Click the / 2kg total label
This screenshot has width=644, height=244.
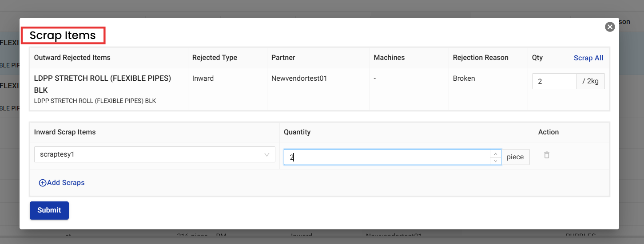coord(590,82)
